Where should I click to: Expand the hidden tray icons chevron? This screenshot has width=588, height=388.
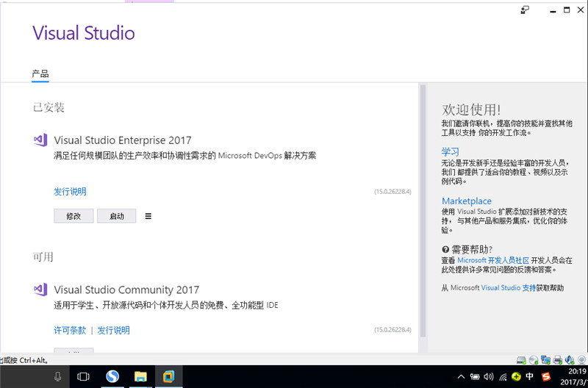tap(462, 376)
